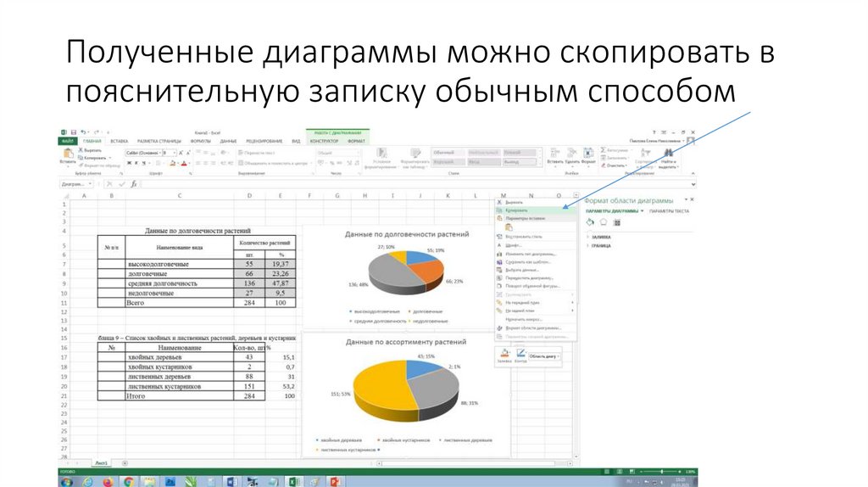The height and width of the screenshot is (487, 868).
Task: Click the fill color bucket in the Font group
Action: [172, 163]
